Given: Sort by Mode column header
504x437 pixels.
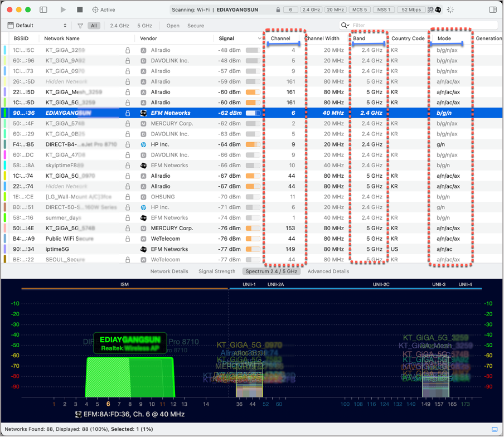Looking at the screenshot, I should point(444,38).
